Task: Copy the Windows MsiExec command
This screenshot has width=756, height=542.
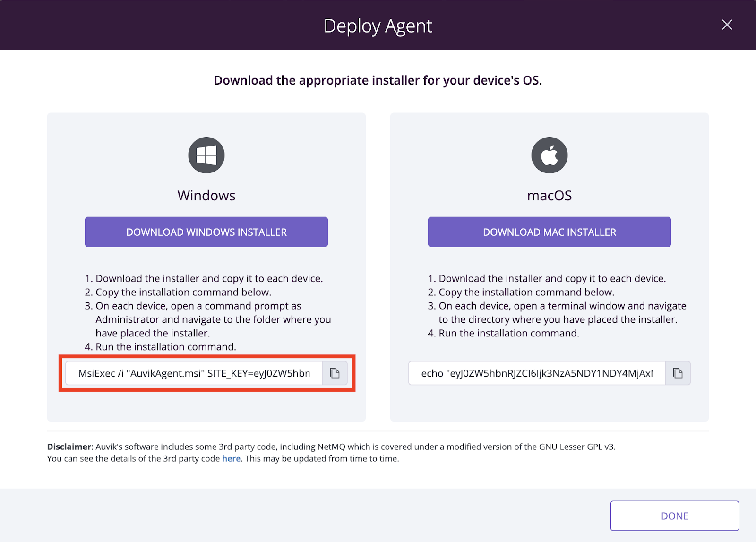Action: [x=335, y=373]
